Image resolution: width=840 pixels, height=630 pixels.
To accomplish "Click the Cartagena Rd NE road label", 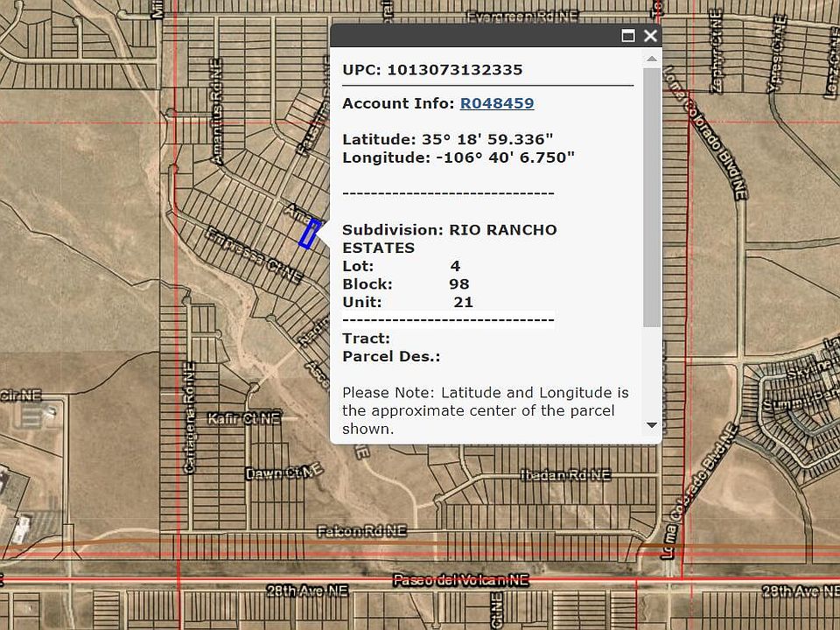I will 189,429.
